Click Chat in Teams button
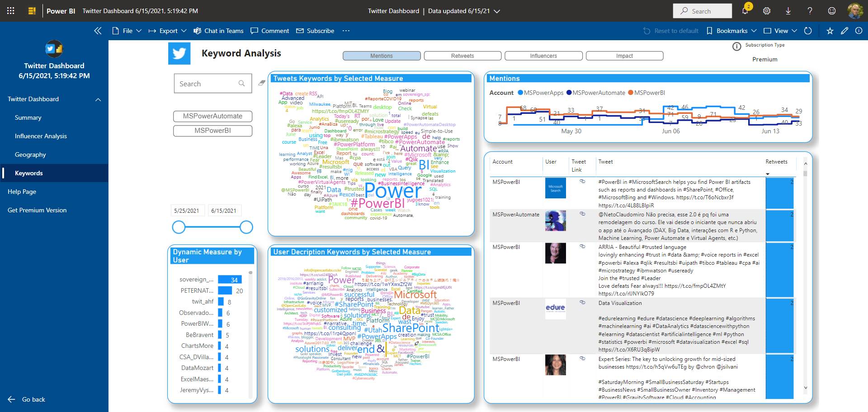This screenshot has width=868, height=412. (218, 31)
